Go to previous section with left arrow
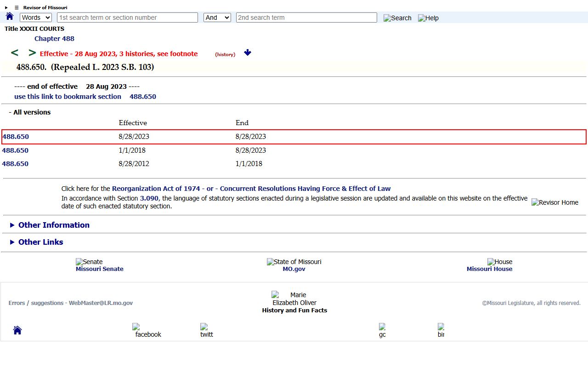Screen dimensions: 588x368 15,53
